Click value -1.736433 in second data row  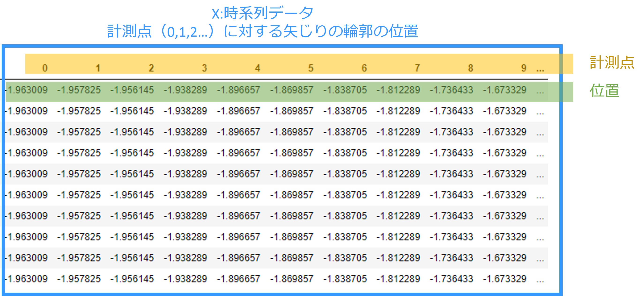452,111
